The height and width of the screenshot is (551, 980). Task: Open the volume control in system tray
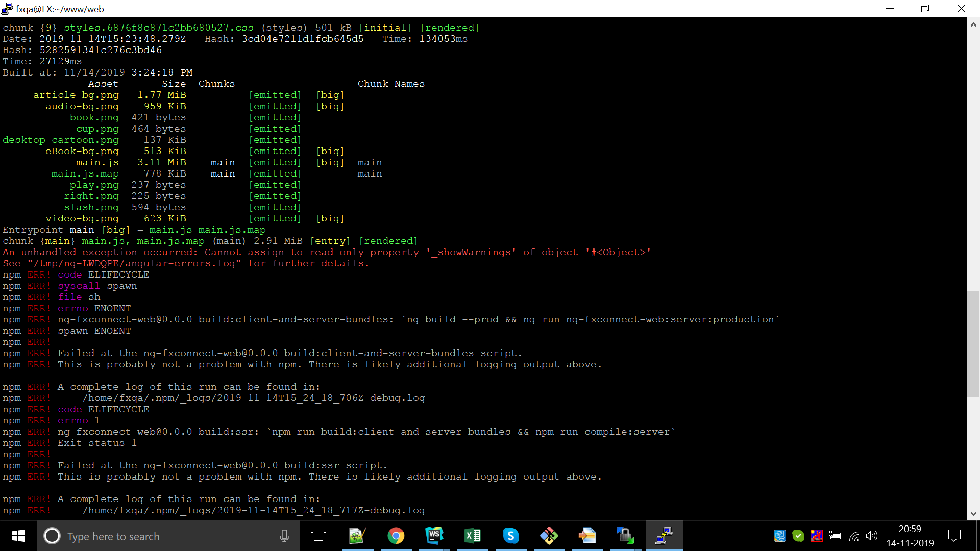coord(871,536)
